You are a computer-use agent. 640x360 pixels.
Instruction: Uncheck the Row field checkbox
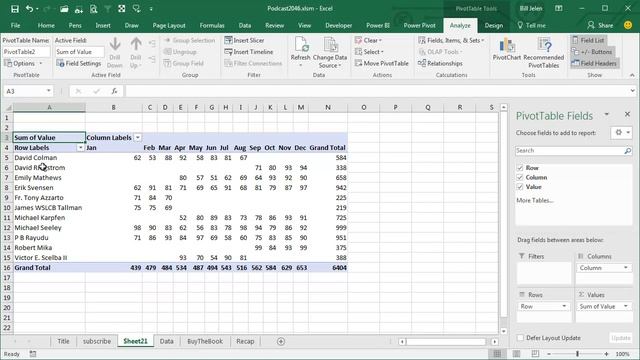520,168
